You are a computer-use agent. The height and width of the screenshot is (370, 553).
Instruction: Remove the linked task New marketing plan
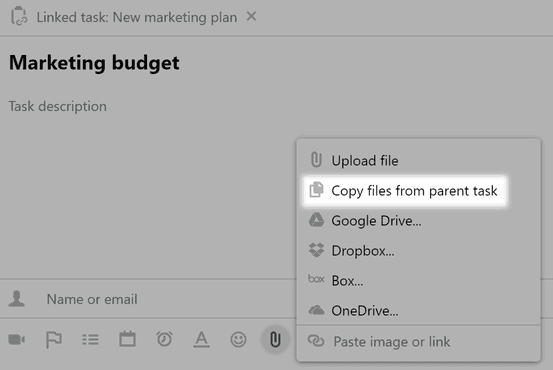pos(251,16)
